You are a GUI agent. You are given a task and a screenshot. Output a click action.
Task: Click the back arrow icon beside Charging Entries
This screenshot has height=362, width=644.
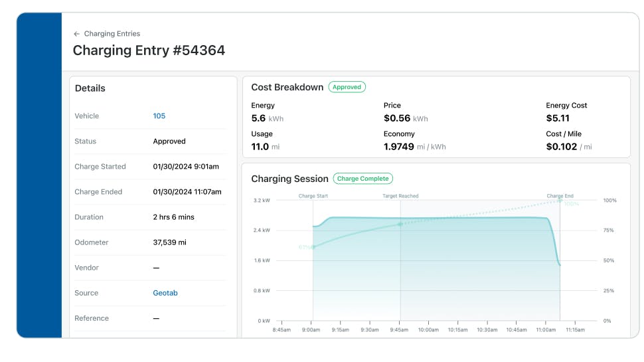76,34
